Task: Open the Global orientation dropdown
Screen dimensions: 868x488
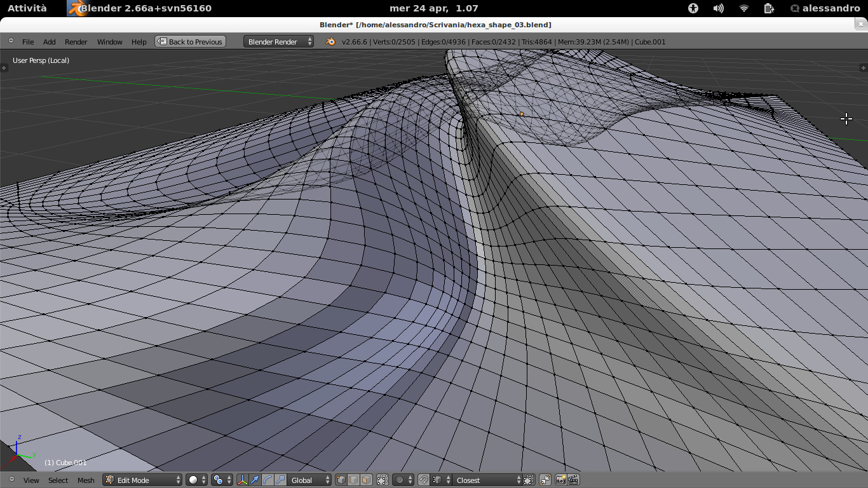Action: [x=310, y=480]
